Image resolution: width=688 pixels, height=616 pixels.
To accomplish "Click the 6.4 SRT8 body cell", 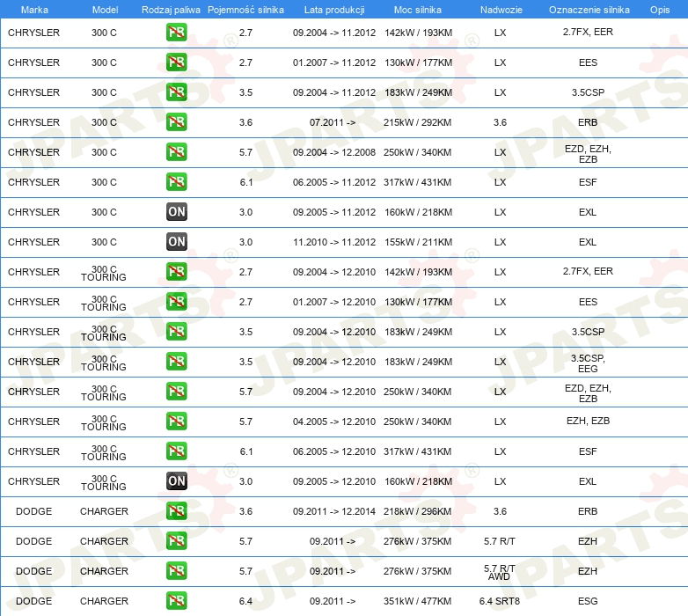I will pyautogui.click(x=500, y=601).
